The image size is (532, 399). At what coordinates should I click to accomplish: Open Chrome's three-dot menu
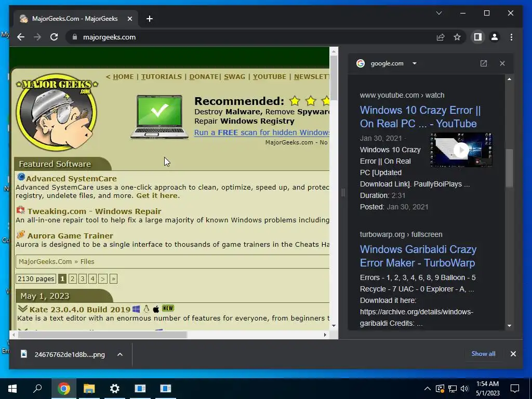pyautogui.click(x=511, y=37)
